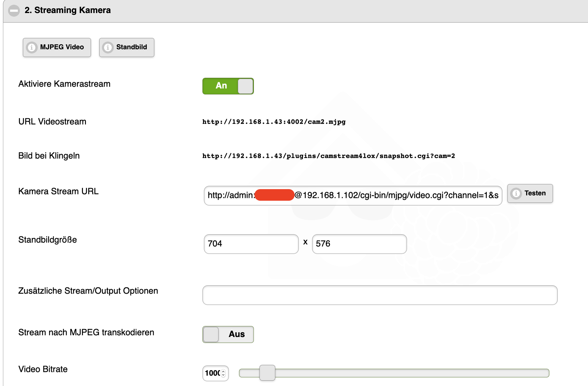Click the Standbildgröße width field 704

(x=251, y=244)
